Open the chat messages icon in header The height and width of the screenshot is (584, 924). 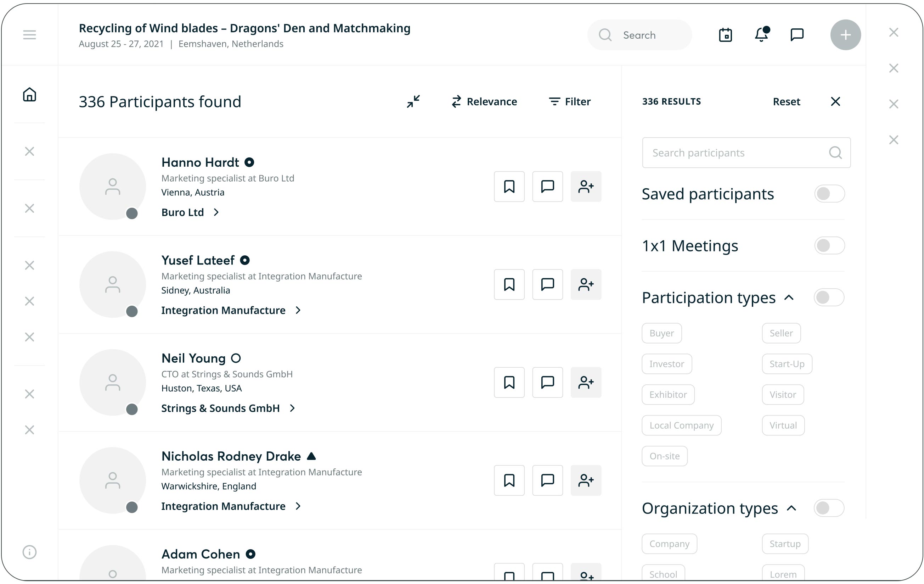click(x=797, y=35)
